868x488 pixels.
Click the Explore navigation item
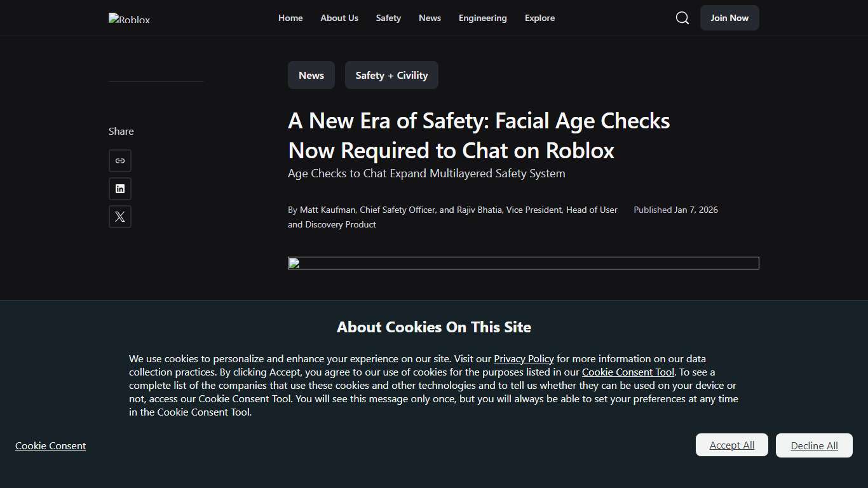click(x=539, y=18)
